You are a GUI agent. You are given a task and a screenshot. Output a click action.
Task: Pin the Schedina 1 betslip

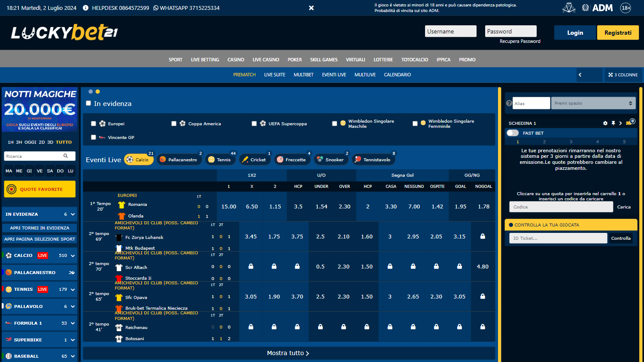click(614, 123)
